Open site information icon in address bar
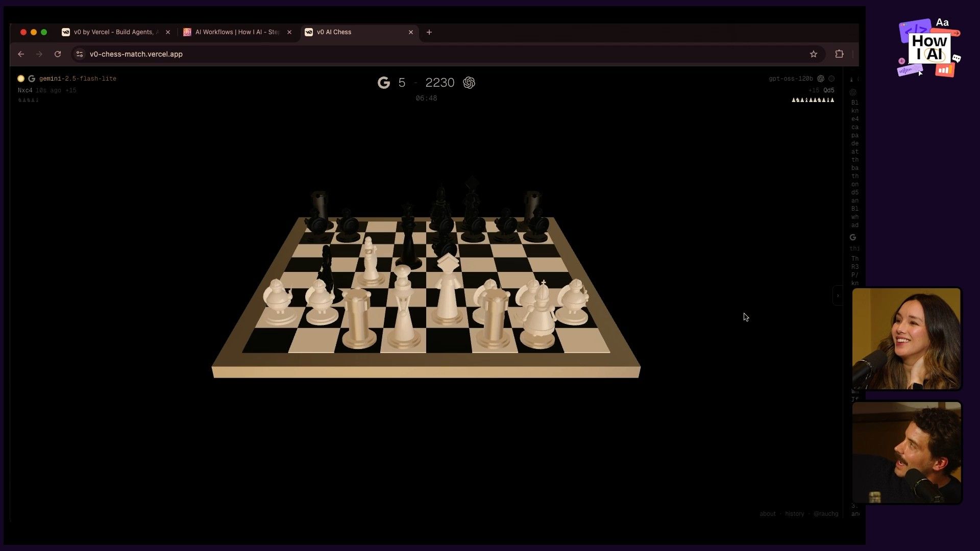Image resolution: width=980 pixels, height=551 pixels. (x=79, y=54)
